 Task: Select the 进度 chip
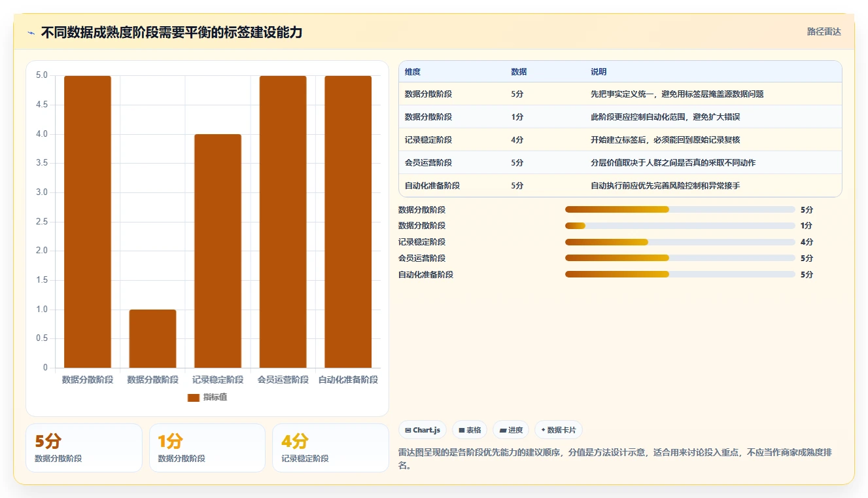click(511, 430)
